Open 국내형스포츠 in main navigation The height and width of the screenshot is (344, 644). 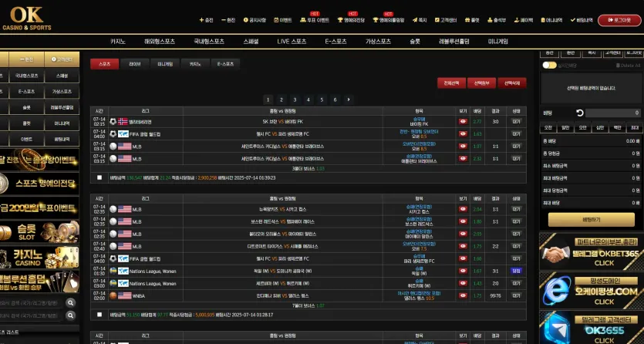tap(209, 42)
